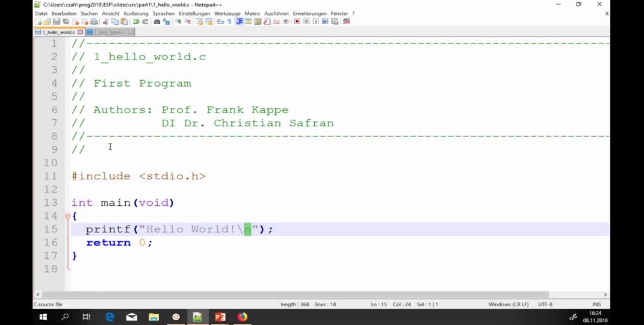Open the Ausführen menu
The height and width of the screenshot is (325, 644).
(276, 14)
